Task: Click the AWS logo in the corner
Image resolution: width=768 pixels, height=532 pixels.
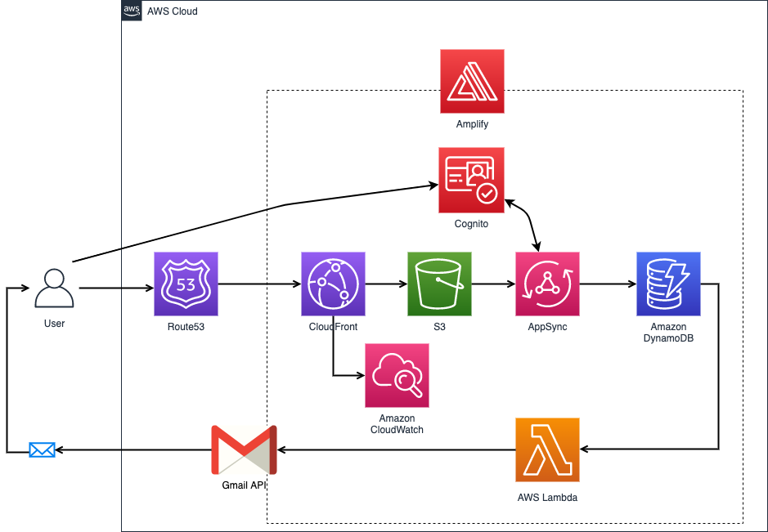Action: 132,11
